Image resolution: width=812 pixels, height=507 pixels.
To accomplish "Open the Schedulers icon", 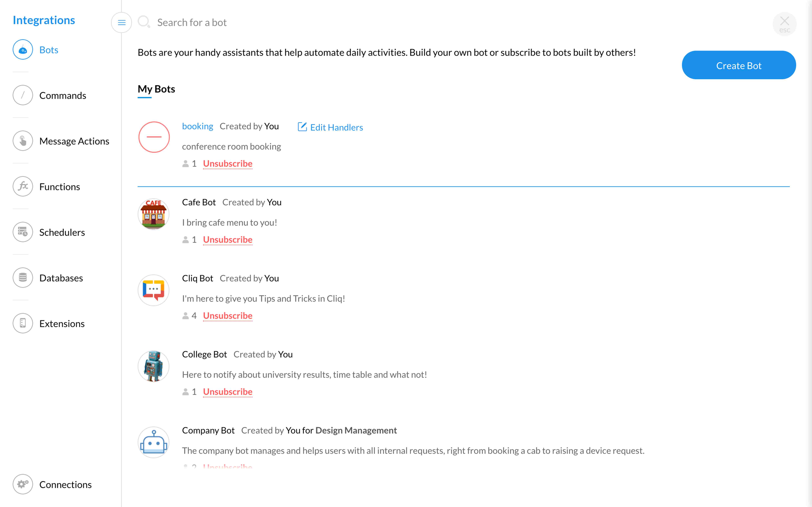I will [23, 232].
